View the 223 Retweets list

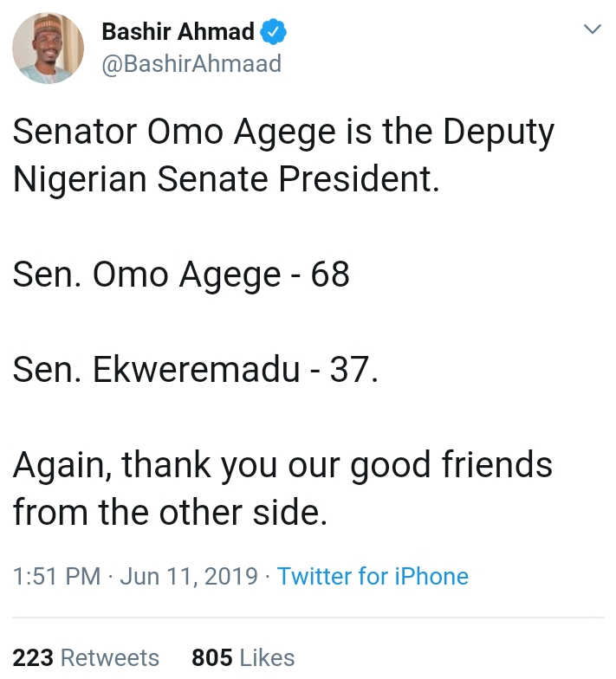click(x=86, y=658)
